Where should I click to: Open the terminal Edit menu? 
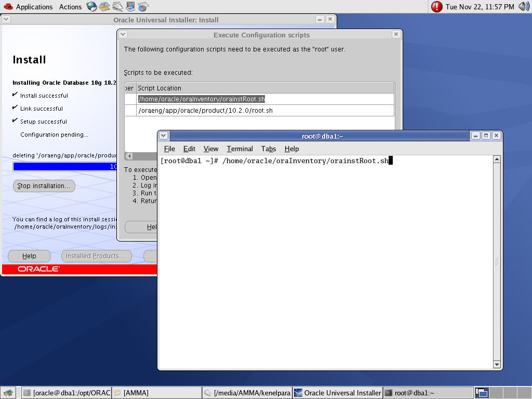click(x=189, y=149)
